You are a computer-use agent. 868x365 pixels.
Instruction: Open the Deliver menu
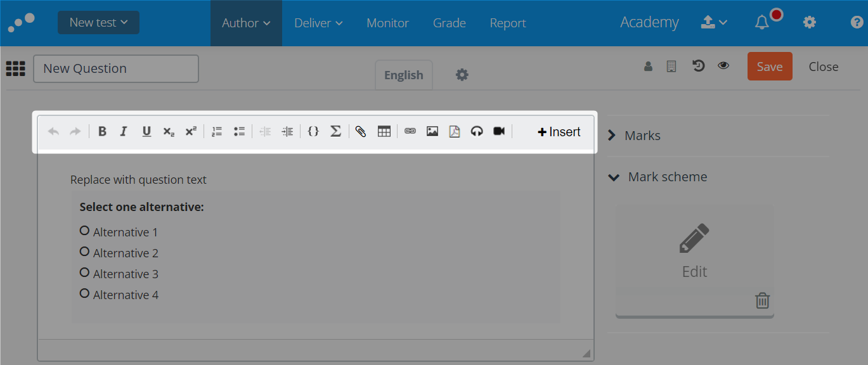click(x=318, y=23)
